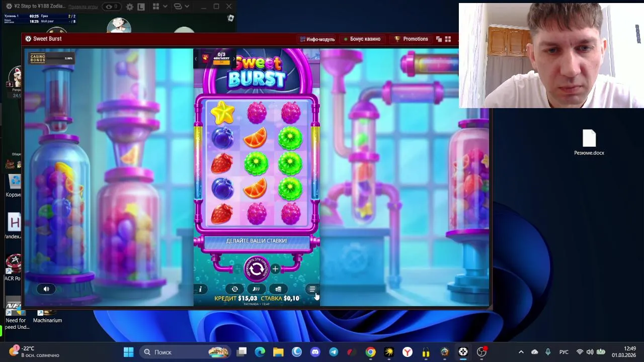Open Microsoft Edge from the taskbar
Image resolution: width=644 pixels, height=362 pixels.
click(x=260, y=352)
